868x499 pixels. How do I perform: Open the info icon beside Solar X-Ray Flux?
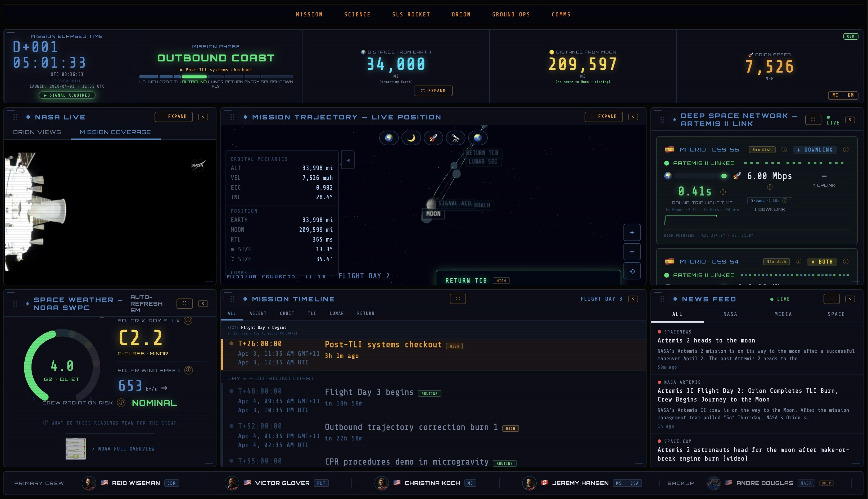click(x=188, y=320)
